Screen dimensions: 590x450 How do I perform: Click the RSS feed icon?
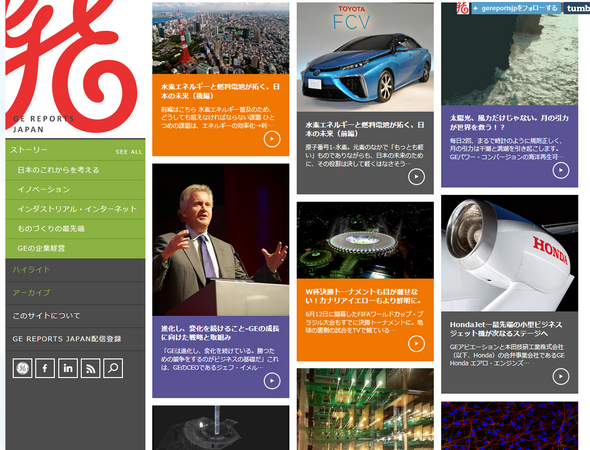coord(90,368)
